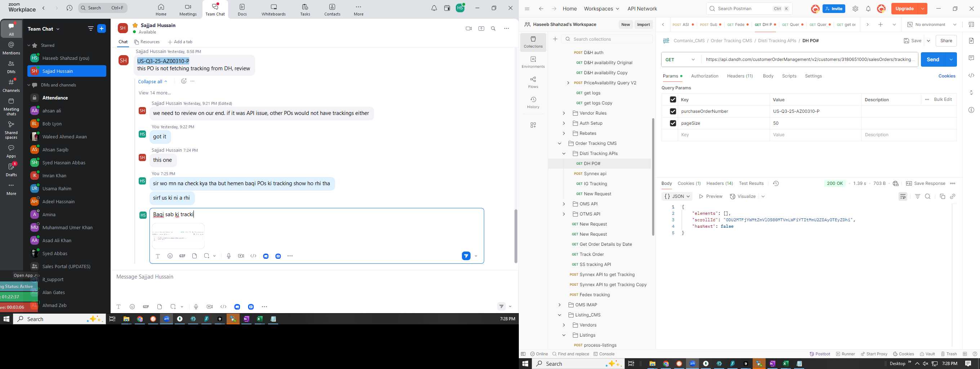The image size is (980, 369).
Task: Toggle word wrap in the Postman response viewer
Action: tap(903, 196)
